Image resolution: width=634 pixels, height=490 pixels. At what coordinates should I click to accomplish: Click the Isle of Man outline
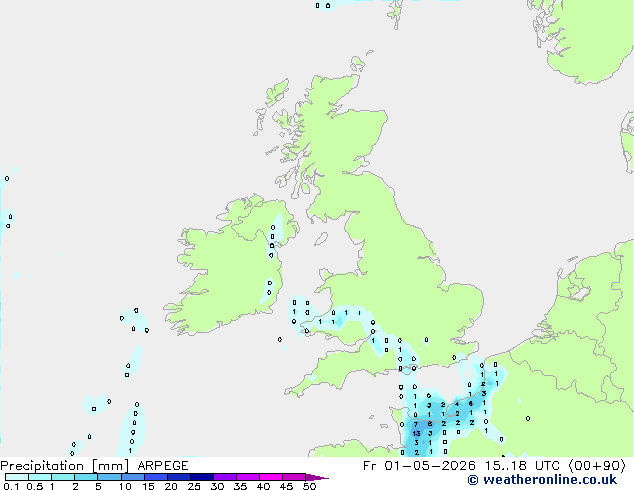[x=321, y=239]
